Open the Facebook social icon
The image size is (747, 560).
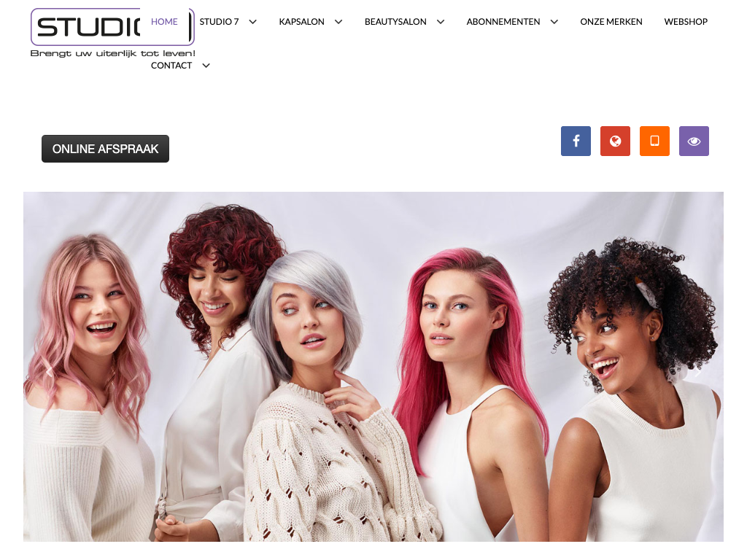(576, 141)
